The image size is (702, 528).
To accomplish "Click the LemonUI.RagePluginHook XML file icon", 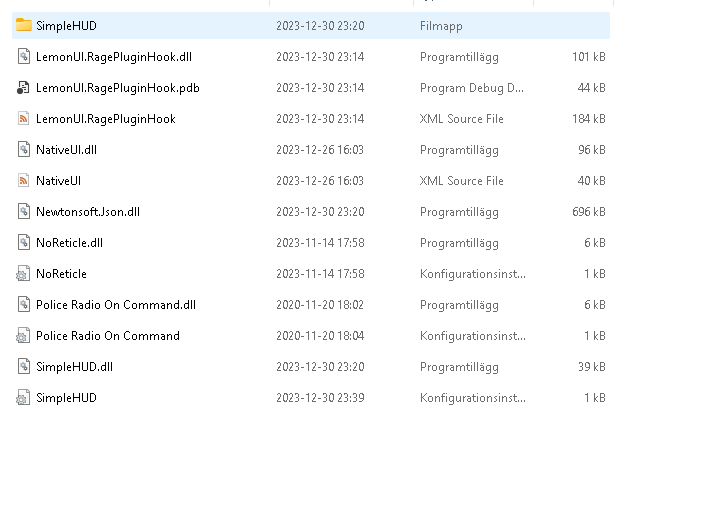I will tap(24, 119).
